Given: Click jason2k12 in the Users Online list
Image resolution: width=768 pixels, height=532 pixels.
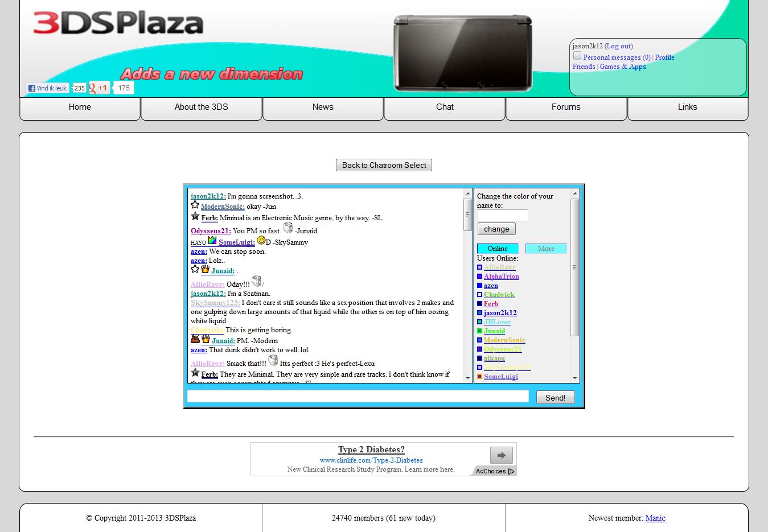Looking at the screenshot, I should (500, 313).
